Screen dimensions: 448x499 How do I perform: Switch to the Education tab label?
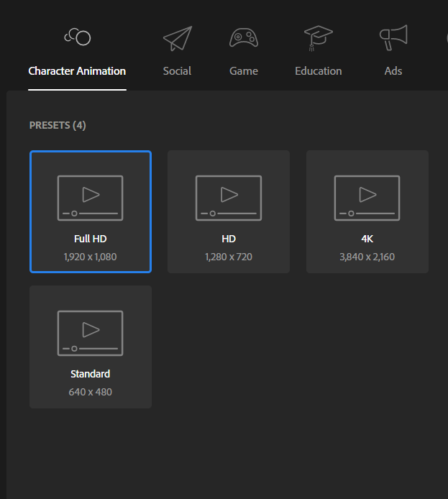[x=318, y=71]
